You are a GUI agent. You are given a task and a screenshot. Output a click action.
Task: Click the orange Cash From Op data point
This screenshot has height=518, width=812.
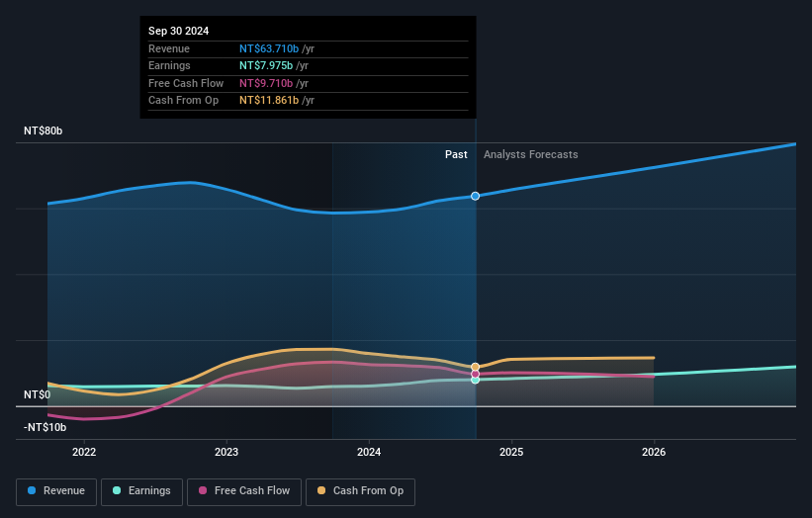point(476,367)
